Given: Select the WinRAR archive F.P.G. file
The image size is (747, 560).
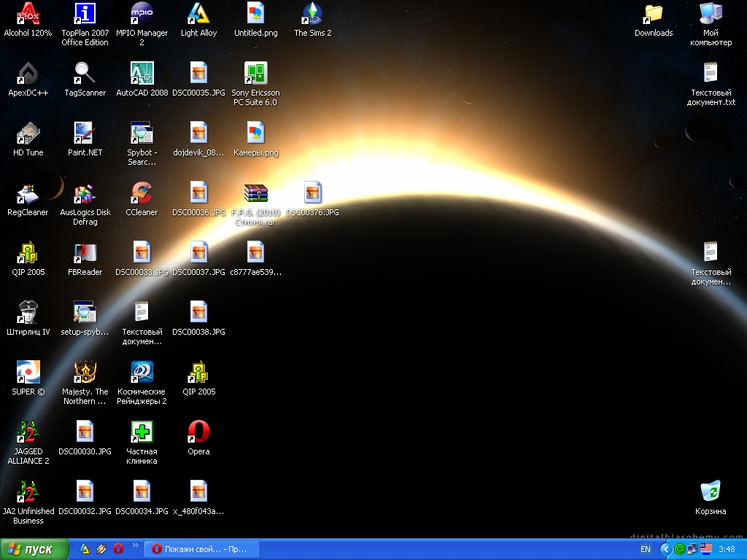Looking at the screenshot, I should point(255,193).
